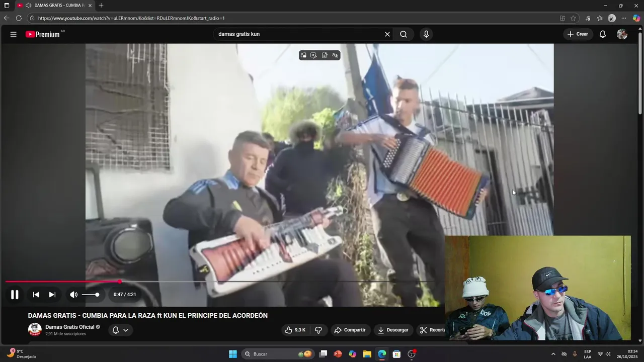Share the video via Compartir
Screen dimensions: 644x362
tap(350, 330)
